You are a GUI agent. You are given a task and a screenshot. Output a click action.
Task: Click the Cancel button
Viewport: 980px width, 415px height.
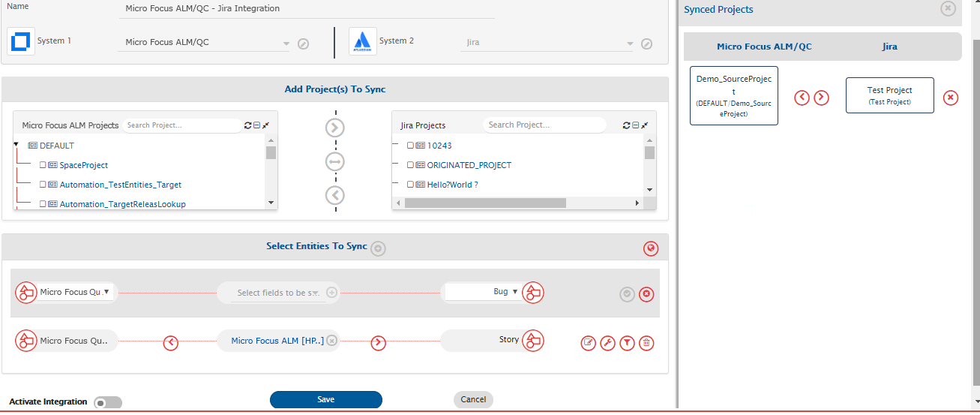(x=473, y=400)
